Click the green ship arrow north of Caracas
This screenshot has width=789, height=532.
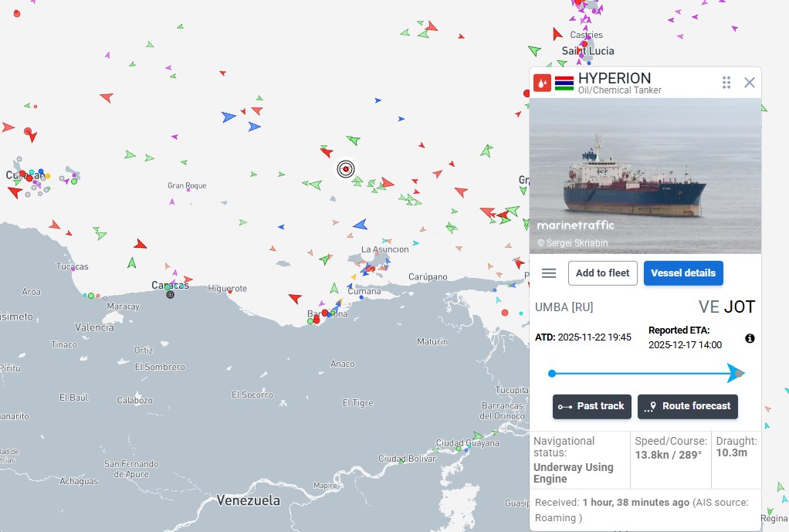coord(132,263)
